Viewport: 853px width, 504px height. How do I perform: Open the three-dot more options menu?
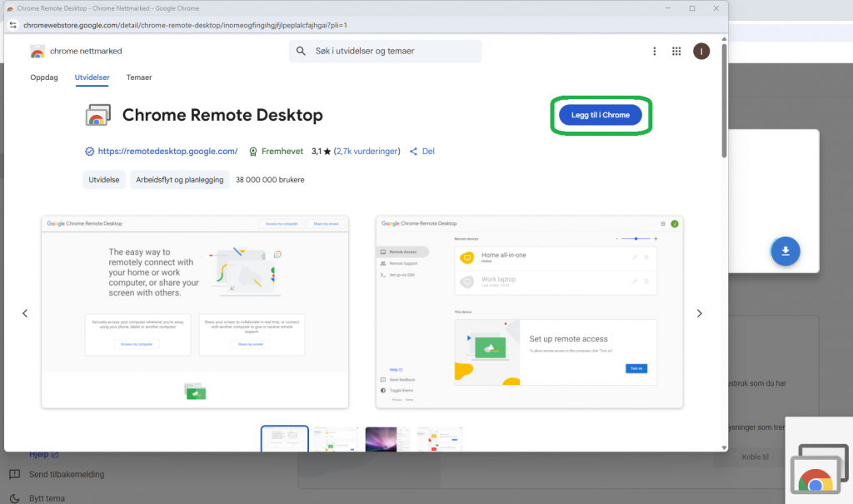pos(655,51)
